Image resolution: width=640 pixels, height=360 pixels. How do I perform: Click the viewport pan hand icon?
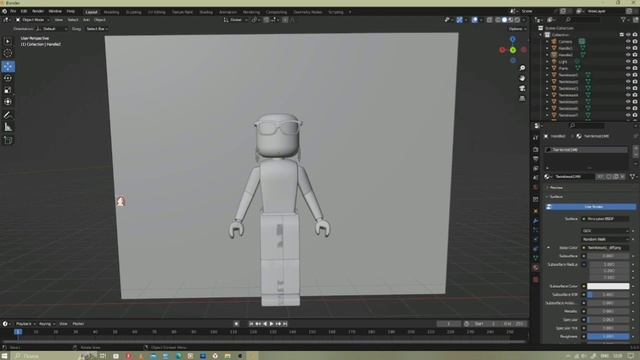522,78
